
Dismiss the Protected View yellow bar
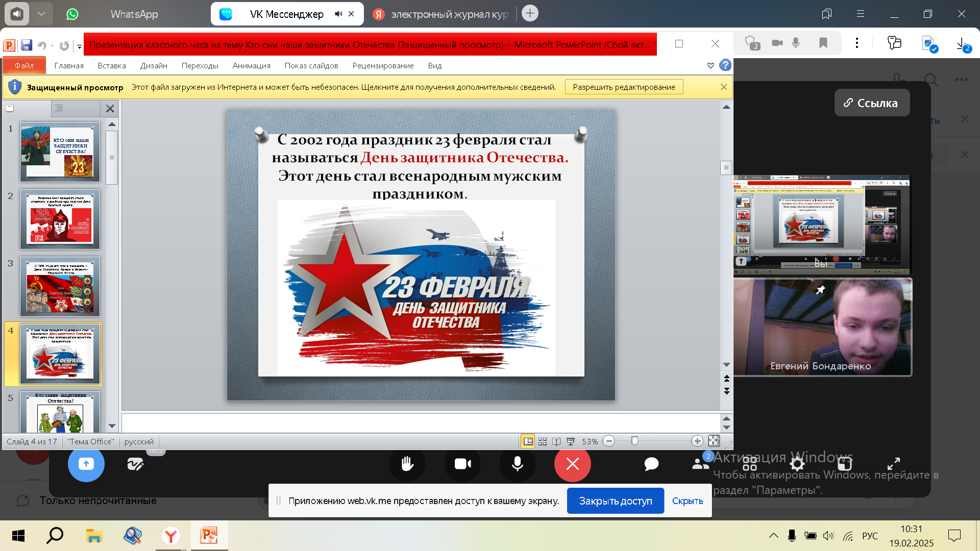point(723,87)
